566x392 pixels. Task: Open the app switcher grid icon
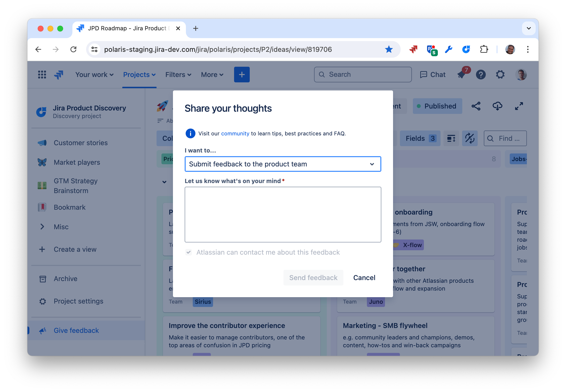coord(42,75)
